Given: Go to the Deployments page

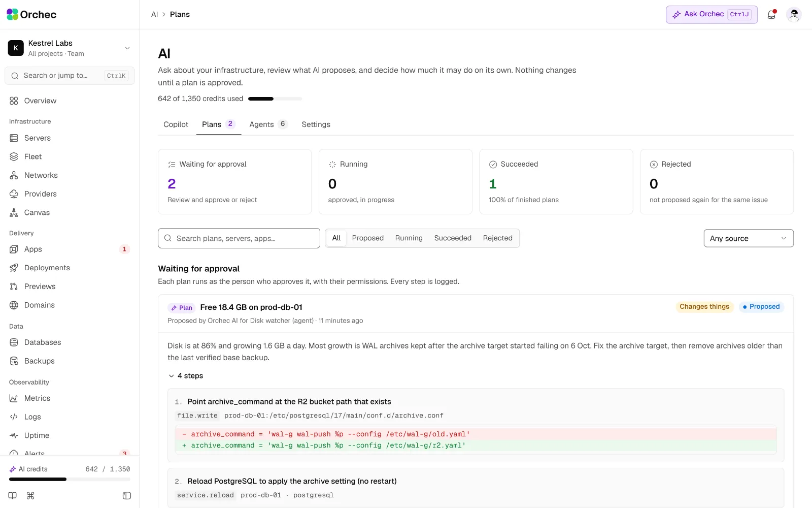Looking at the screenshot, I should coord(70,268).
